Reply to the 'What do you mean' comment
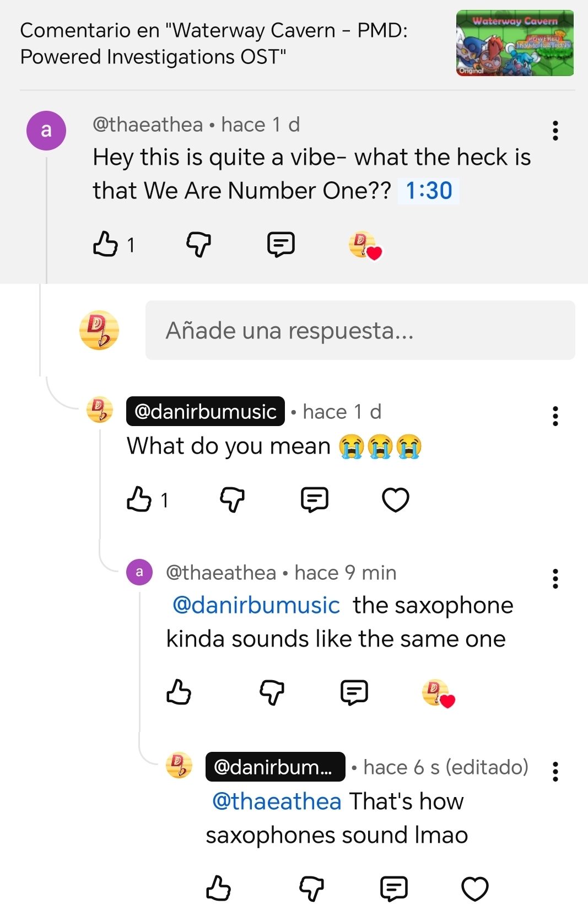The image size is (588, 915). [315, 499]
